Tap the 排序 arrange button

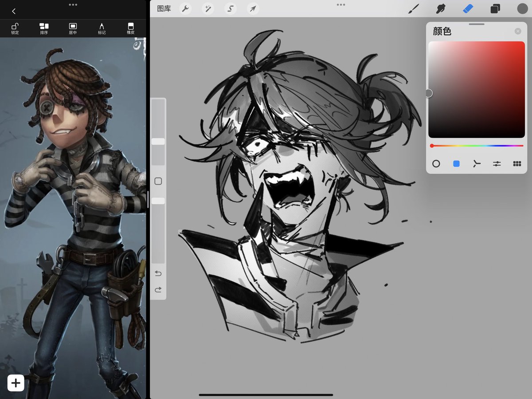[44, 28]
